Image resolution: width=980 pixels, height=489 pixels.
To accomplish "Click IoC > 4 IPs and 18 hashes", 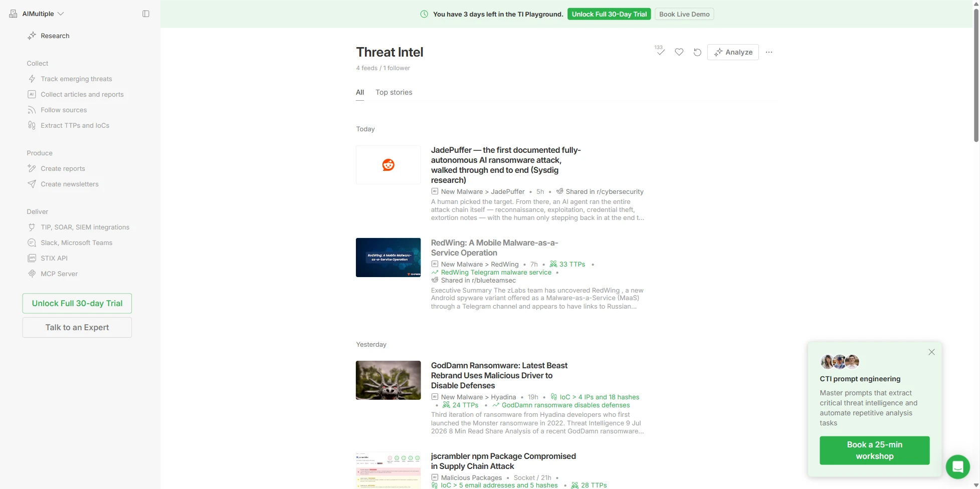I will (x=599, y=397).
